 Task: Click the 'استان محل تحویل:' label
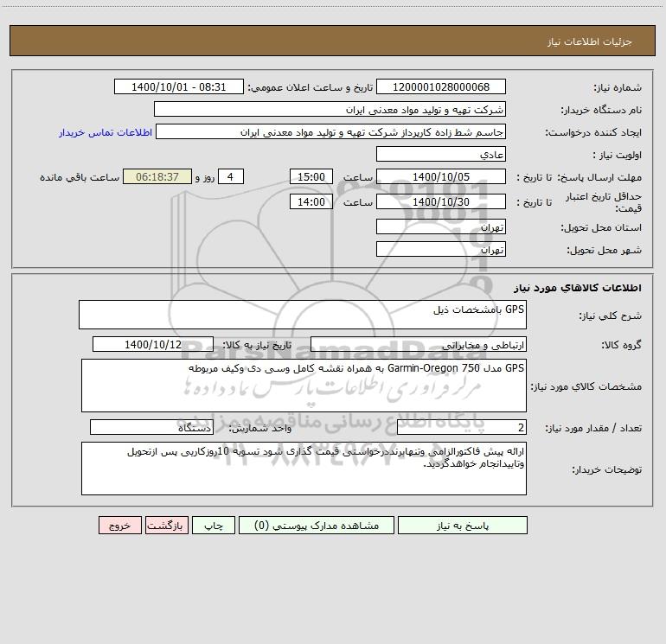coord(601,227)
